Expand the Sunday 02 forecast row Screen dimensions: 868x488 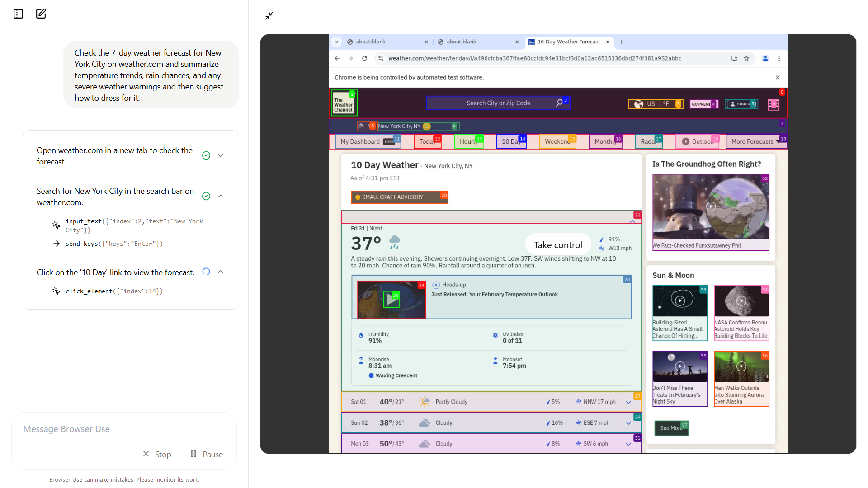coord(629,422)
